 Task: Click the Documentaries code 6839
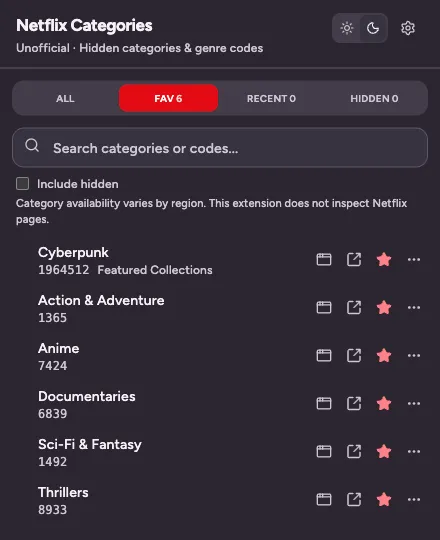(x=52, y=414)
